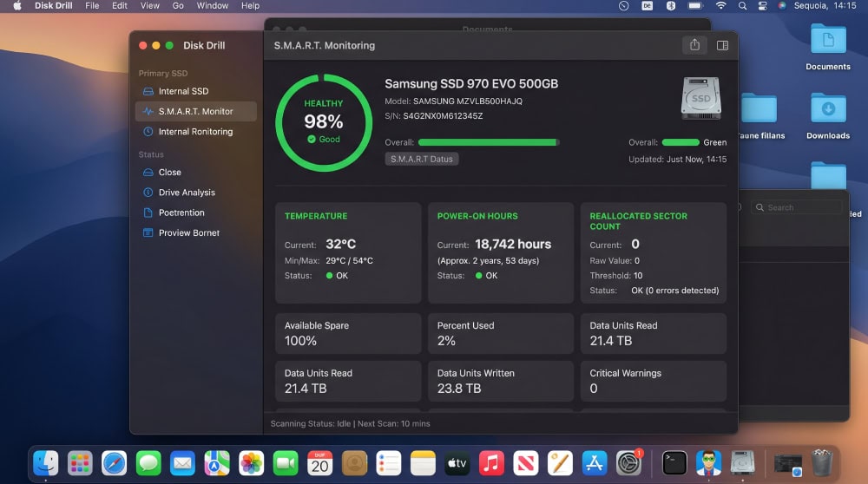Open Launchpad from the dock
Screen dimensions: 868x484
pyautogui.click(x=80, y=463)
